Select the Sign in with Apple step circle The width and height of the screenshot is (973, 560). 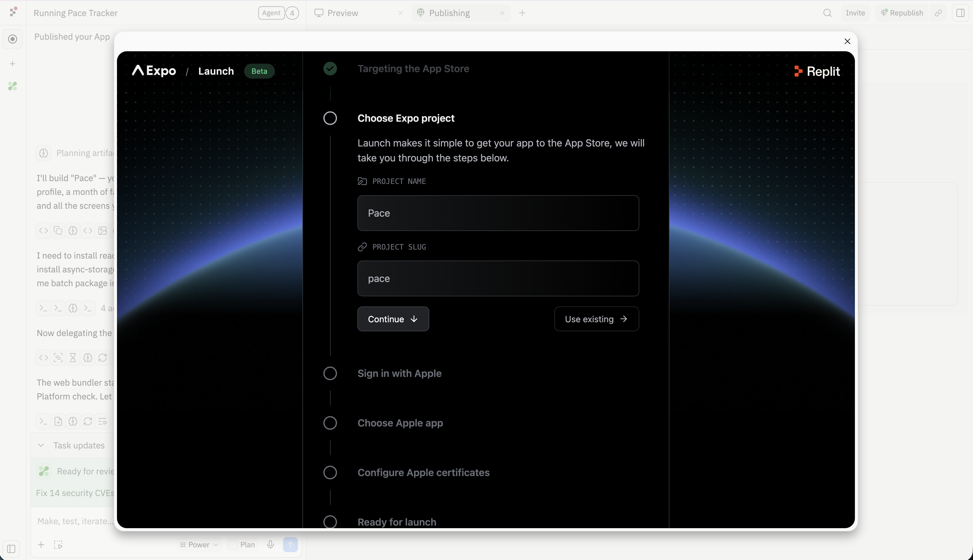click(330, 374)
